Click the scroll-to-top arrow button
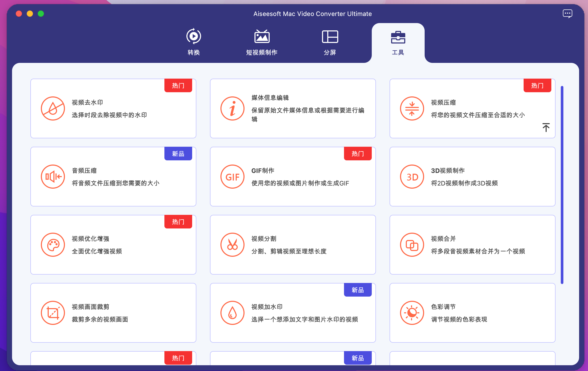 [x=546, y=128]
